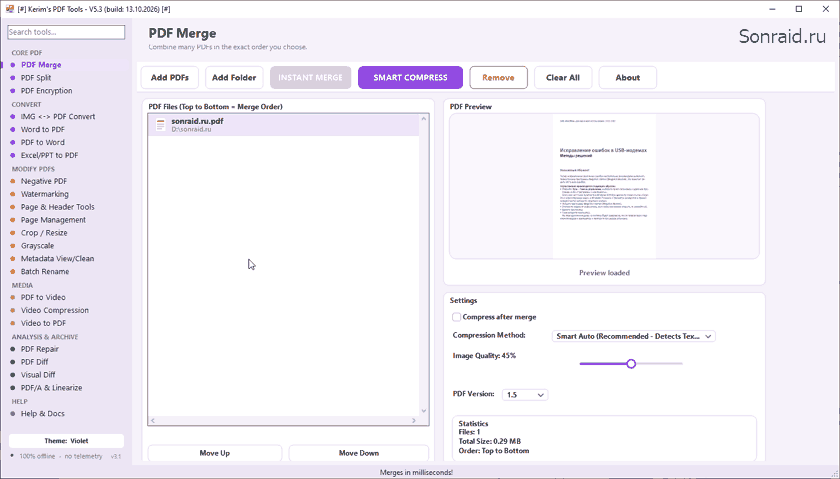The image size is (840, 479).
Task: Click 'D:\sonraid.ru' file path text
Action: [x=191, y=130]
